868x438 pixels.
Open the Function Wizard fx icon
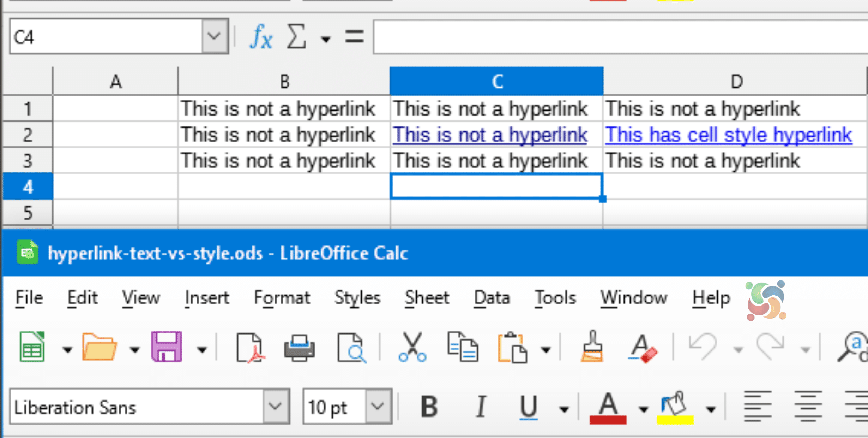(x=261, y=37)
